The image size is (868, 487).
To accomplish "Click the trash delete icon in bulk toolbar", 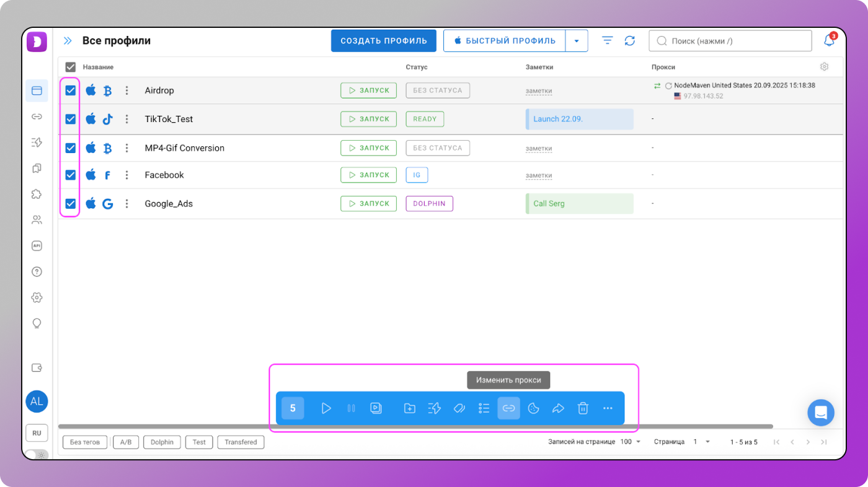I will [x=583, y=408].
